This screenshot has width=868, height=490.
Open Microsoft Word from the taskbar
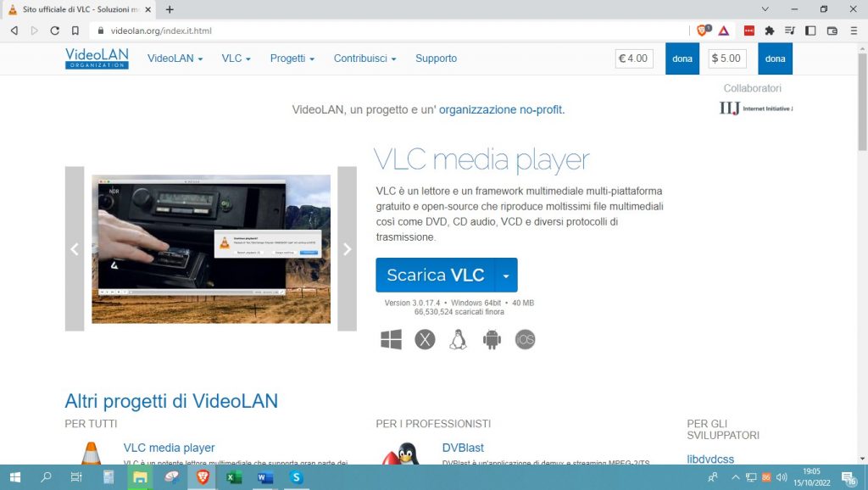pyautogui.click(x=264, y=478)
